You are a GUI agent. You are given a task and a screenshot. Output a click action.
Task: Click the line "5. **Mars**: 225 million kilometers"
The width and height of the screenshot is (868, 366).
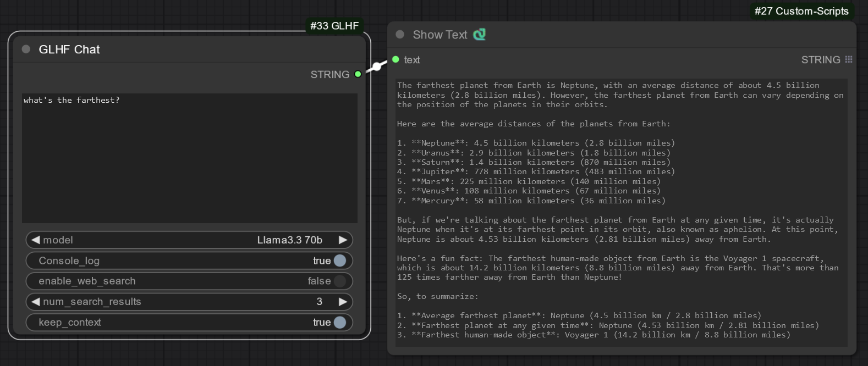pos(529,181)
